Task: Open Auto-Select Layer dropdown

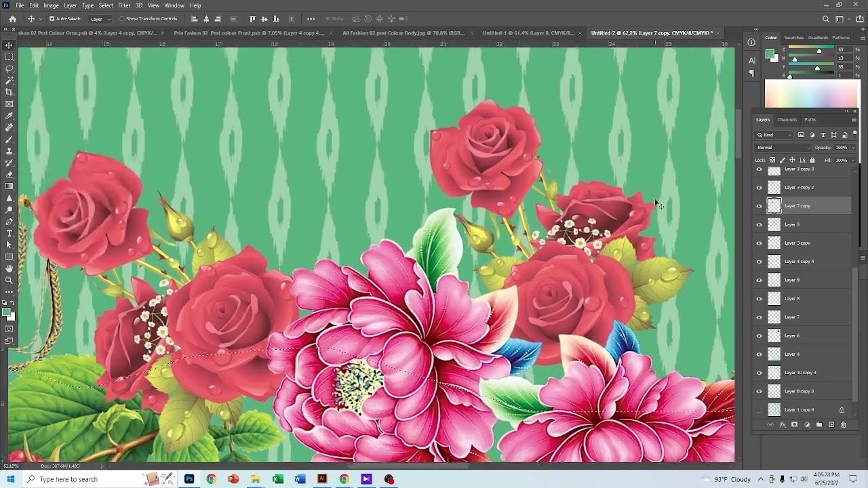Action: coord(100,19)
